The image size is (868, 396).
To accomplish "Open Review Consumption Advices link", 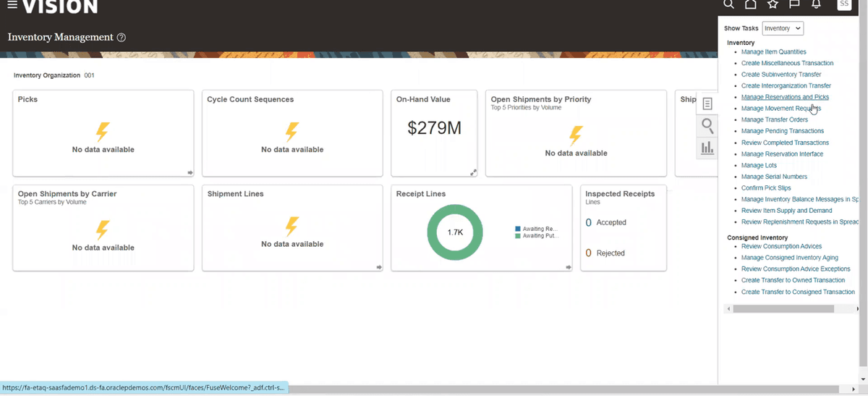I will (781, 246).
